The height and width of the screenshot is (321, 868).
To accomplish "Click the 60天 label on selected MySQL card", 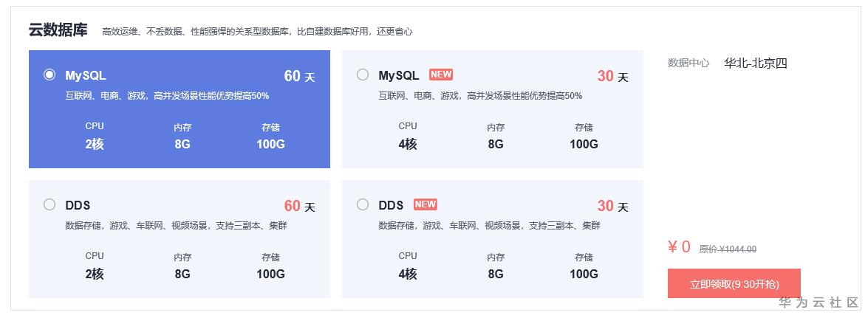I will pos(299,76).
